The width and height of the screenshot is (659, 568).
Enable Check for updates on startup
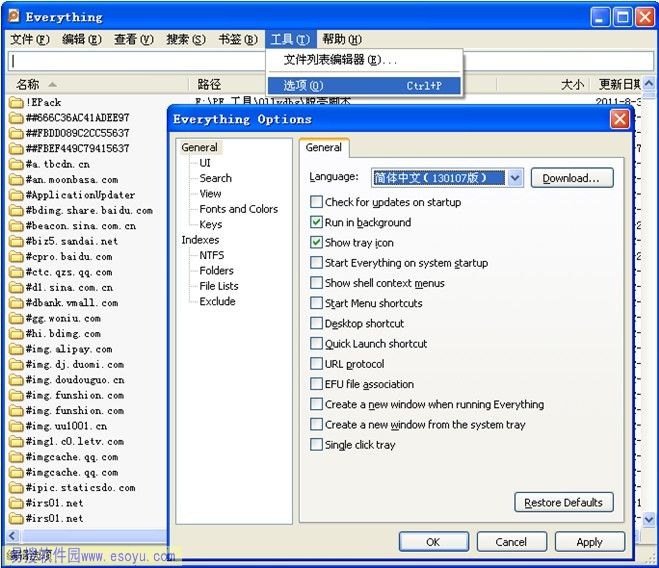[x=316, y=202]
